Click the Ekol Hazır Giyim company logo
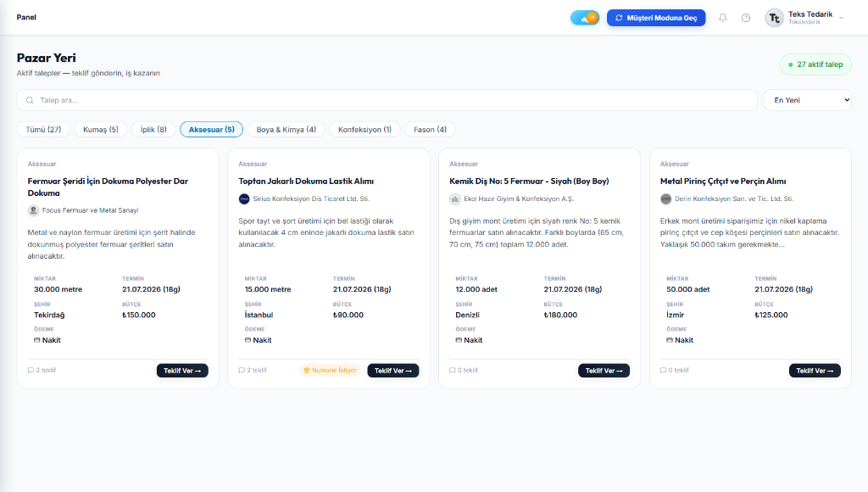Viewport: 868px width, 492px height. (455, 198)
